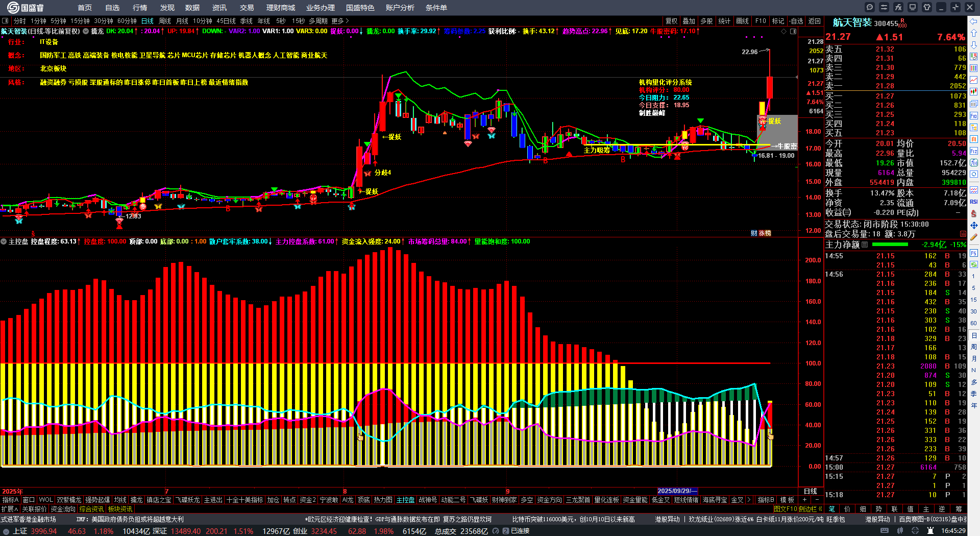Viewport: 980px width, 536px height.
Task: Toggle the checkbox left of 分时 period
Action: 6,21
